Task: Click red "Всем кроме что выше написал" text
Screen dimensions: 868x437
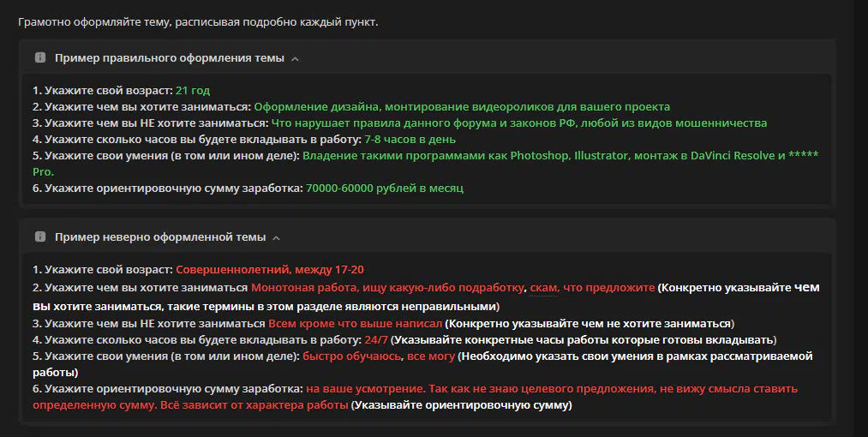Action: click(356, 323)
